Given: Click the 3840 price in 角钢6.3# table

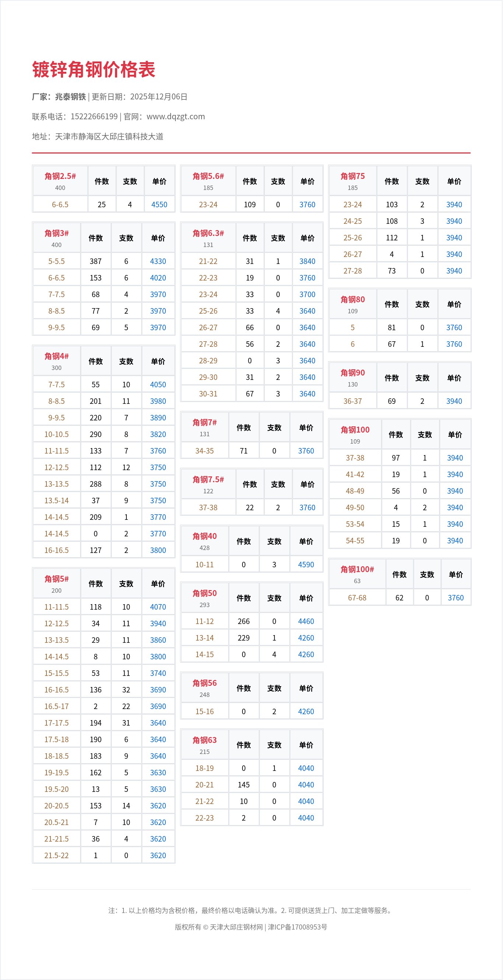Looking at the screenshot, I should click(307, 261).
